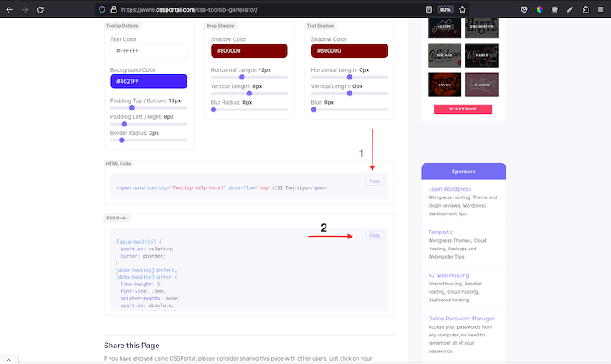Adjust Text Shadow Horizontal Length slider

click(349, 77)
